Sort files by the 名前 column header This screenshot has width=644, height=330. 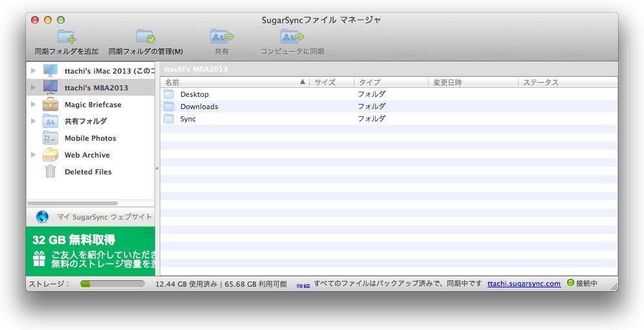pyautogui.click(x=233, y=83)
